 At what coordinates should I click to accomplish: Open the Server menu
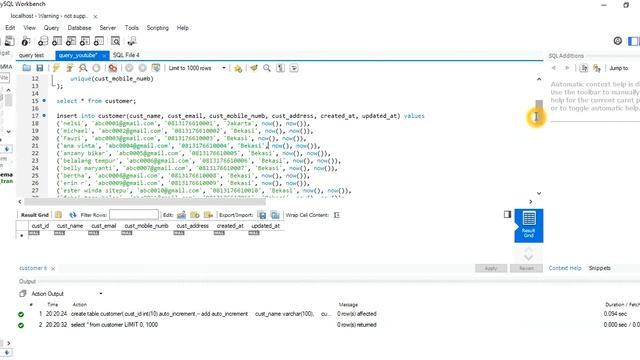108,28
